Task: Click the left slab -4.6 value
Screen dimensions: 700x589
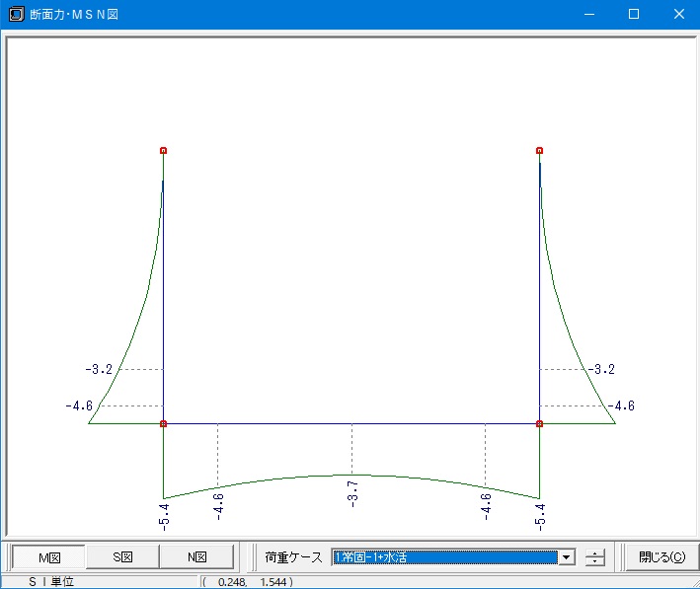Action: point(218,507)
